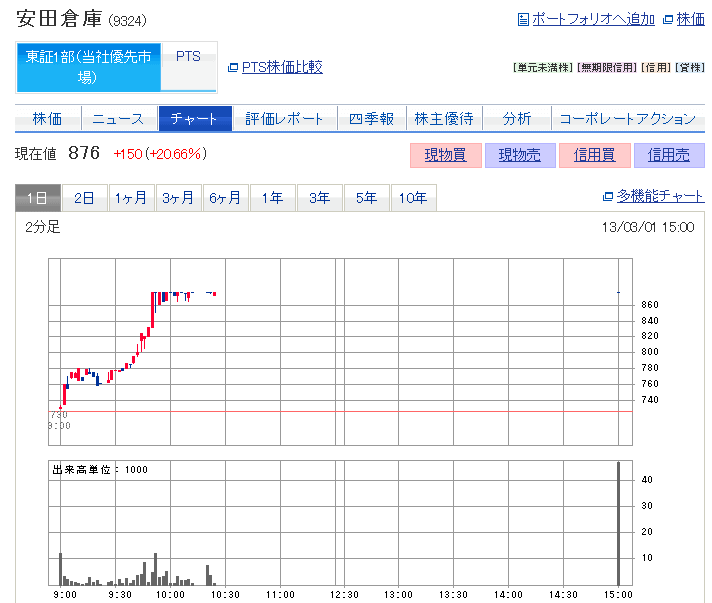Click the ポートフォリオへ追加 link
The image size is (712, 603).
point(593,19)
